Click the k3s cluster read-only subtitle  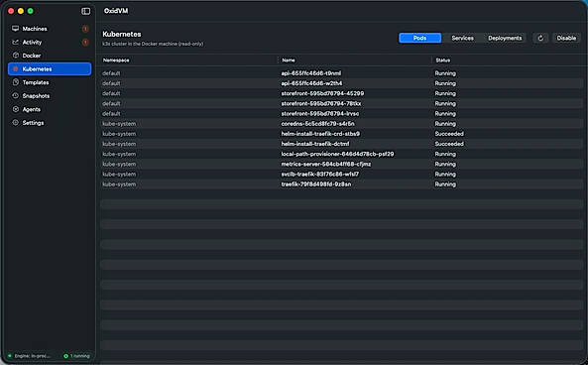[x=153, y=44]
